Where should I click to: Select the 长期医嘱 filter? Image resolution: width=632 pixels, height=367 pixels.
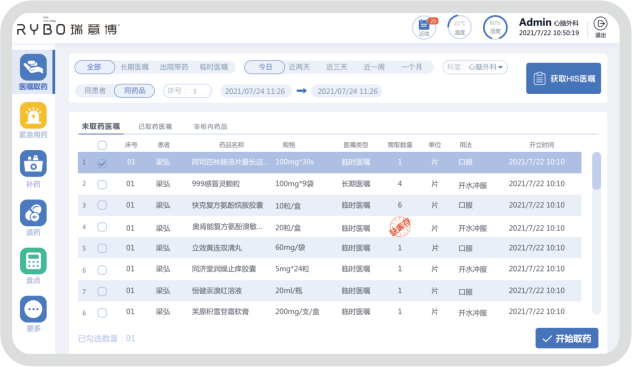click(135, 67)
